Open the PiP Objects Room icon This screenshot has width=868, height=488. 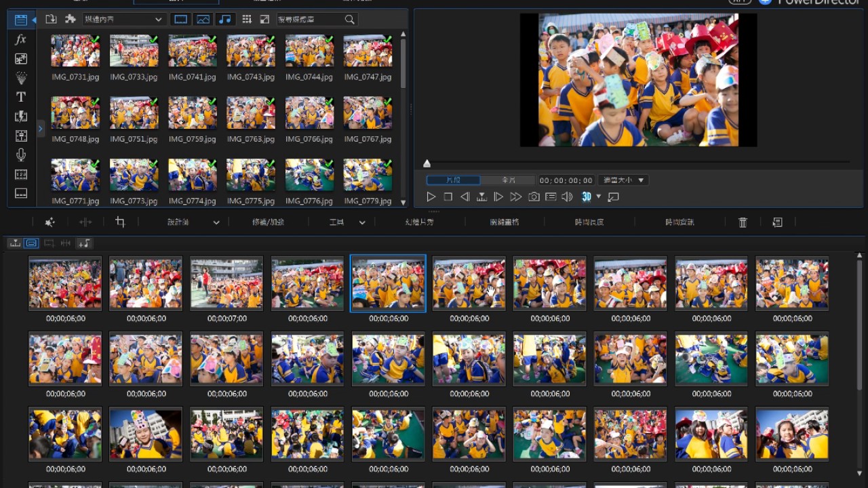(21, 58)
